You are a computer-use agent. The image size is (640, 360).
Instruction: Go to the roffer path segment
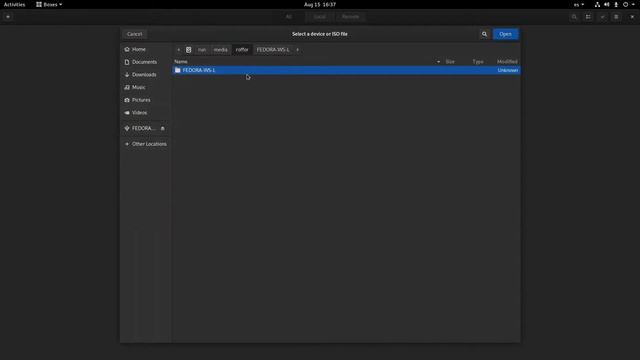click(x=242, y=50)
